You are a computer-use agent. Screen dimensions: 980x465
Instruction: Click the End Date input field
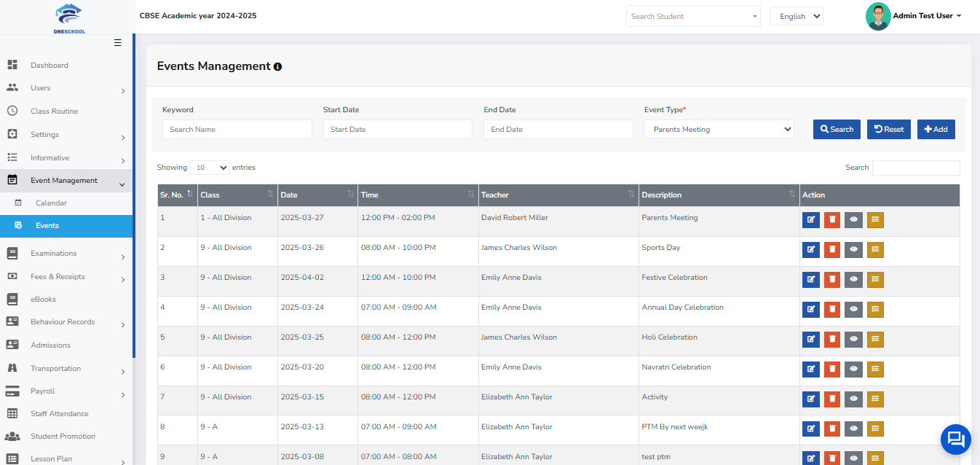click(558, 129)
